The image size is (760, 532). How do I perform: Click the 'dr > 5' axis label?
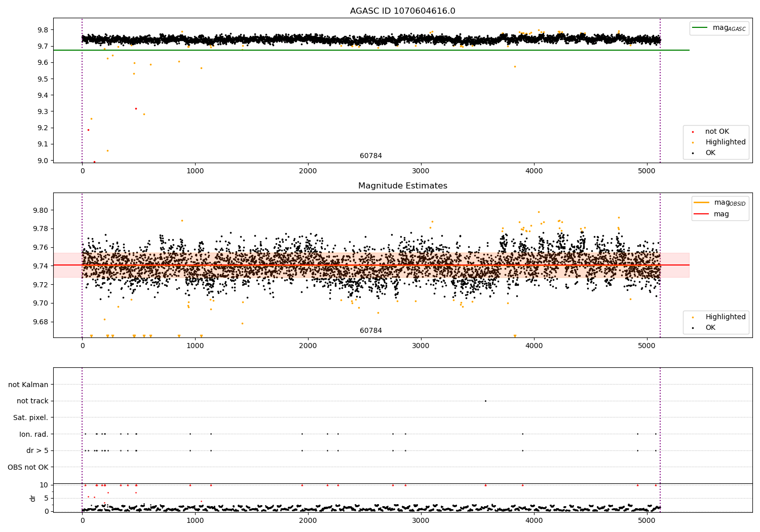click(37, 451)
